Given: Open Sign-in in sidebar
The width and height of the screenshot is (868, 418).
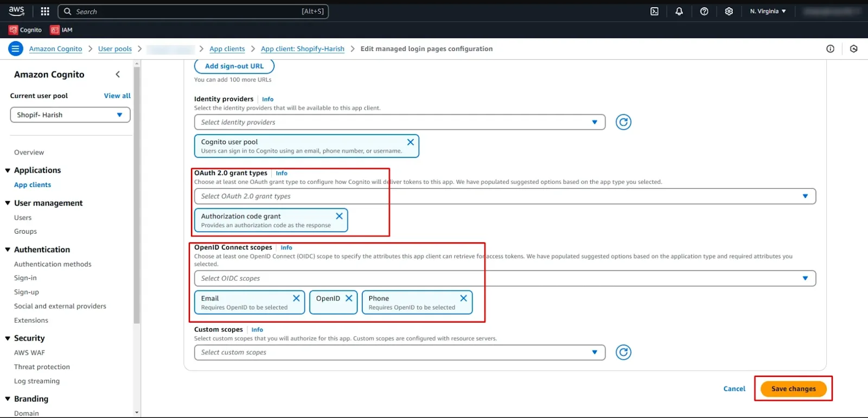Looking at the screenshot, I should pos(25,278).
